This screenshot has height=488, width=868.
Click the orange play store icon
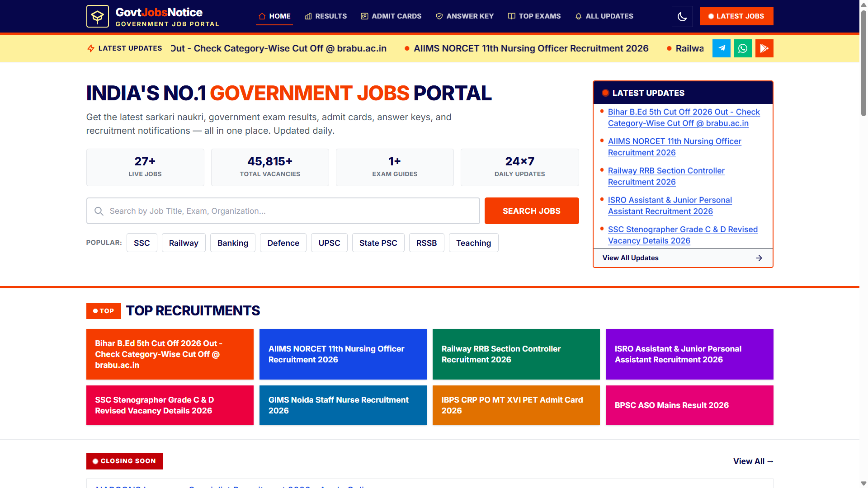(x=764, y=48)
